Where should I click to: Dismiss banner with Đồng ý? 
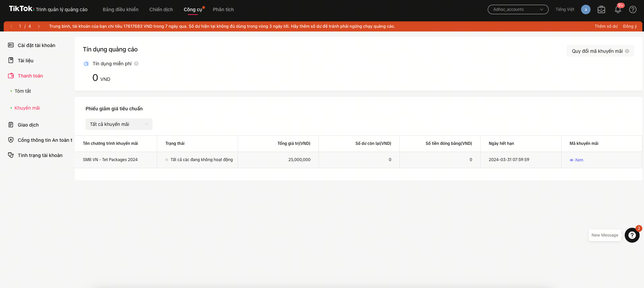coord(629,26)
